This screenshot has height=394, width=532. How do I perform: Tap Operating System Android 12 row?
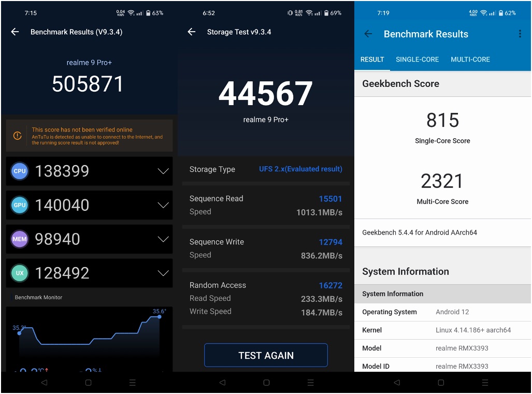click(443, 312)
